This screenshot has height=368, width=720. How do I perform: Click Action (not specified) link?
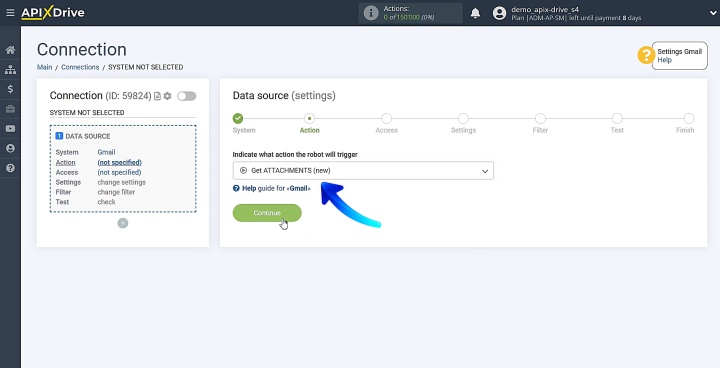click(119, 162)
